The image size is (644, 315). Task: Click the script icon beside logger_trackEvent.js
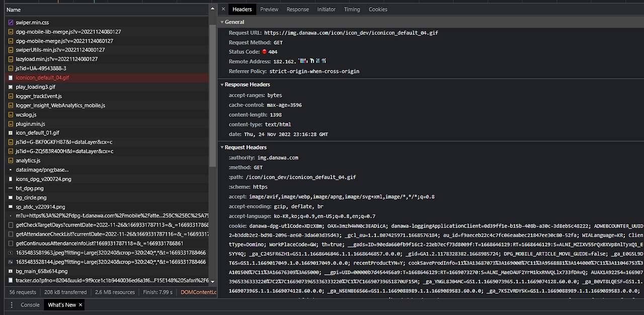click(11, 96)
